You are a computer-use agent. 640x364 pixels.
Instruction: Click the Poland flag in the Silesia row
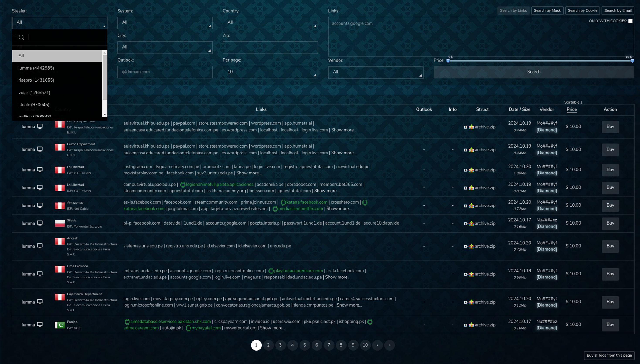(x=60, y=223)
